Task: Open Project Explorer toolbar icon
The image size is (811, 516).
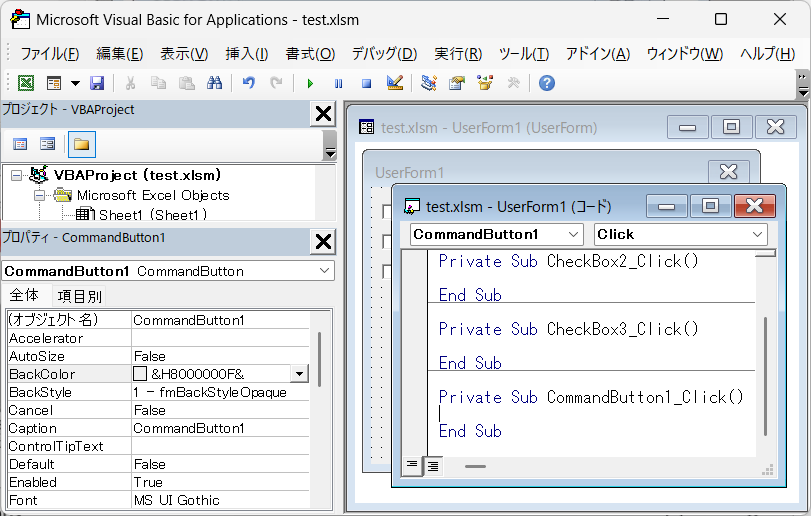Action: 429,83
